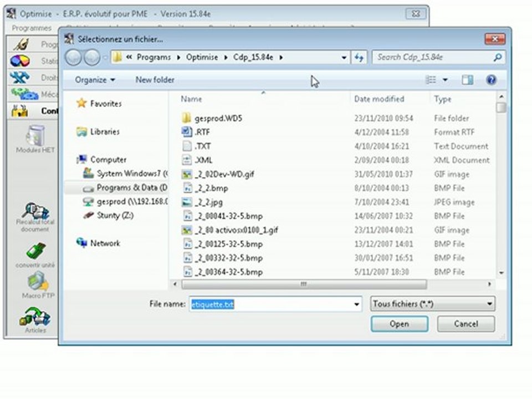
Task: Open File name history dropdown arrow
Action: pyautogui.click(x=356, y=304)
